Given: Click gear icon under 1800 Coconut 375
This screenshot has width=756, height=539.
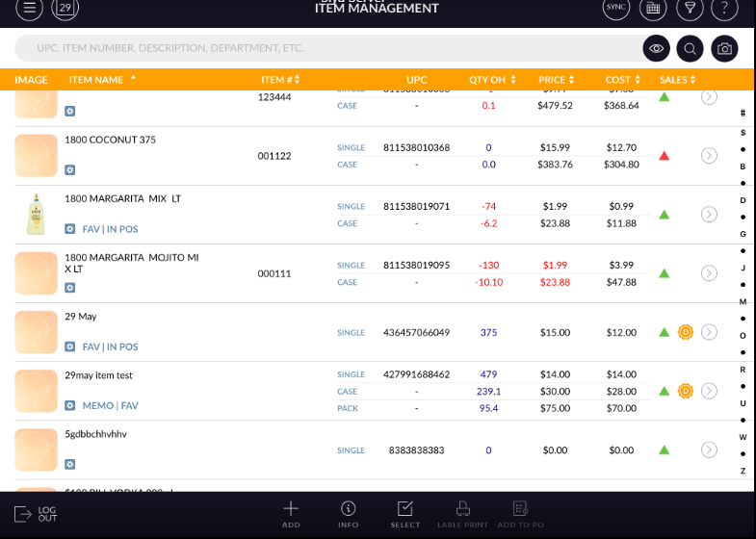Looking at the screenshot, I should (x=70, y=170).
